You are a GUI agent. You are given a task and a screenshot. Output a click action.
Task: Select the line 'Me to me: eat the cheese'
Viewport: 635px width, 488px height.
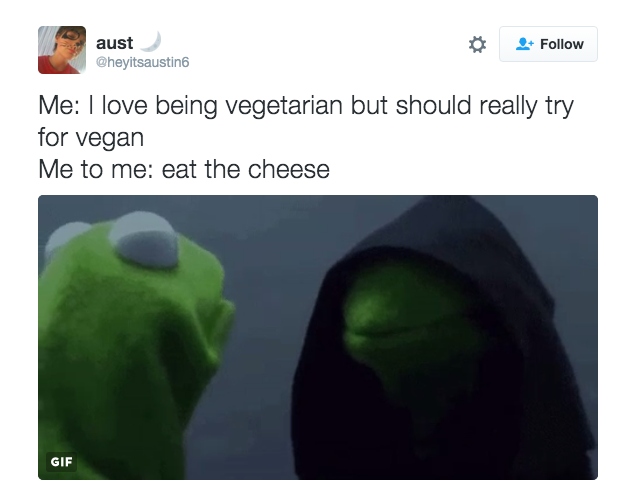pyautogui.click(x=184, y=169)
